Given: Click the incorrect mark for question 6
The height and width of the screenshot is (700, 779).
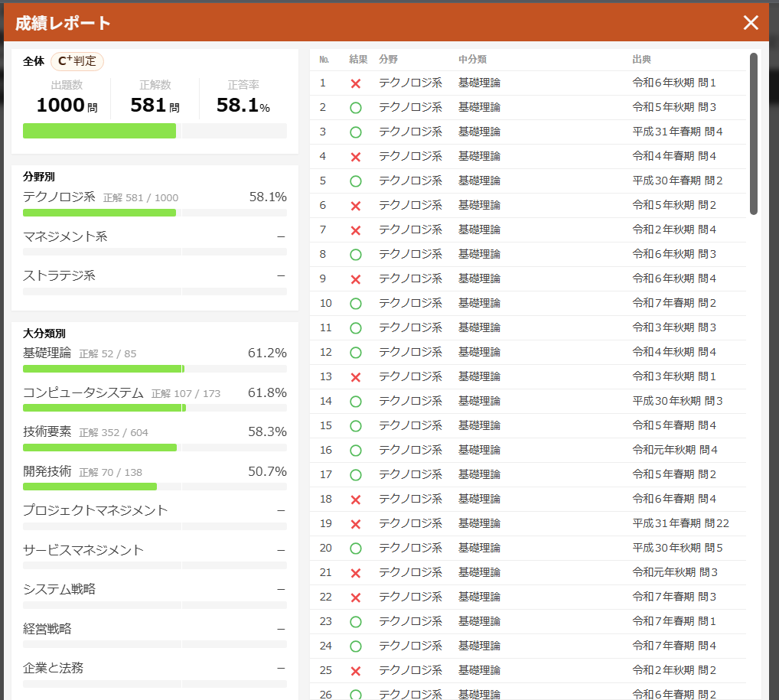Looking at the screenshot, I should [356, 206].
